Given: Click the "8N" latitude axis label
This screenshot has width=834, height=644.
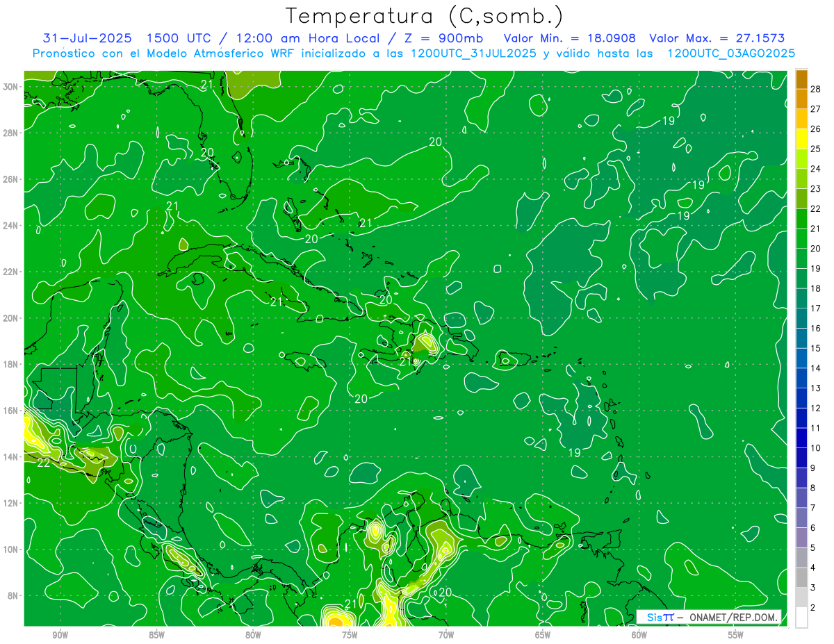Looking at the screenshot, I should click(14, 595).
